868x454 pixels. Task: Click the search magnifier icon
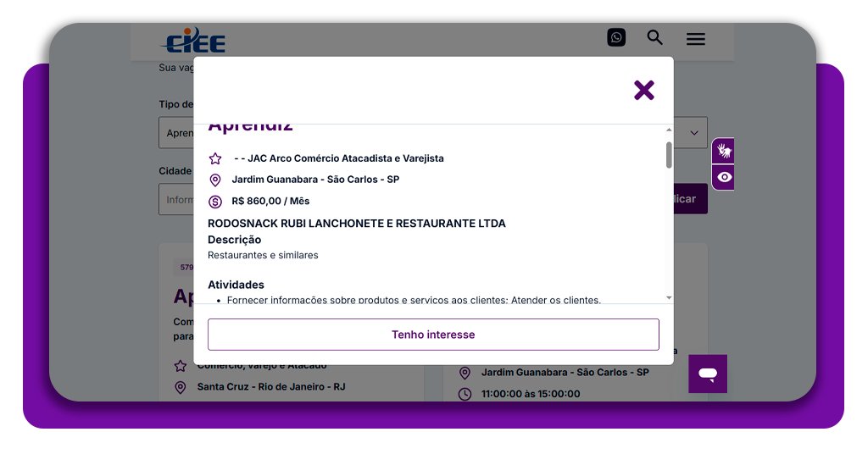click(x=655, y=37)
